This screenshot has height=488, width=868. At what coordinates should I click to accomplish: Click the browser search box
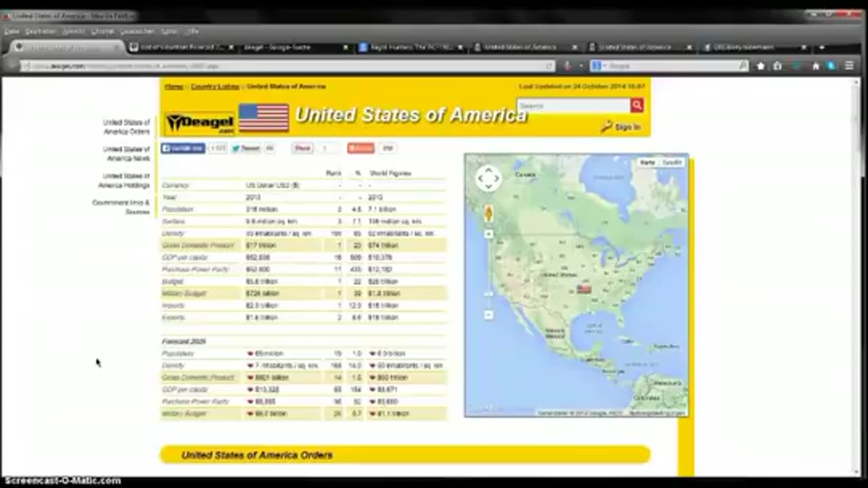coord(669,66)
